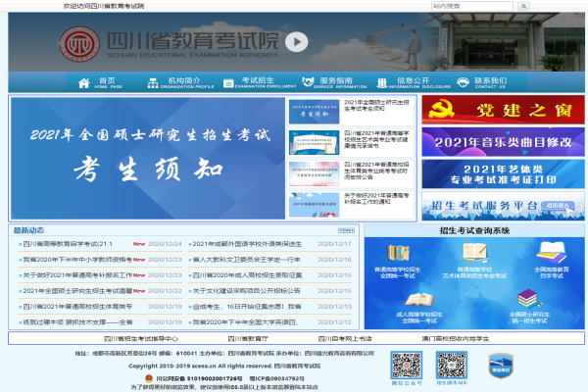Click the more button in 最新动态
Screen dimensions: 588x392
(346, 230)
